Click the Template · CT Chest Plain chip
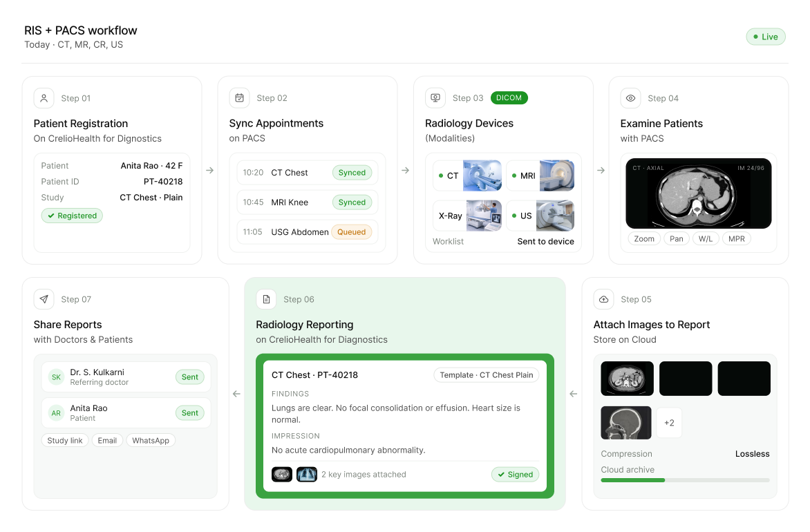810x532 pixels. (486, 375)
